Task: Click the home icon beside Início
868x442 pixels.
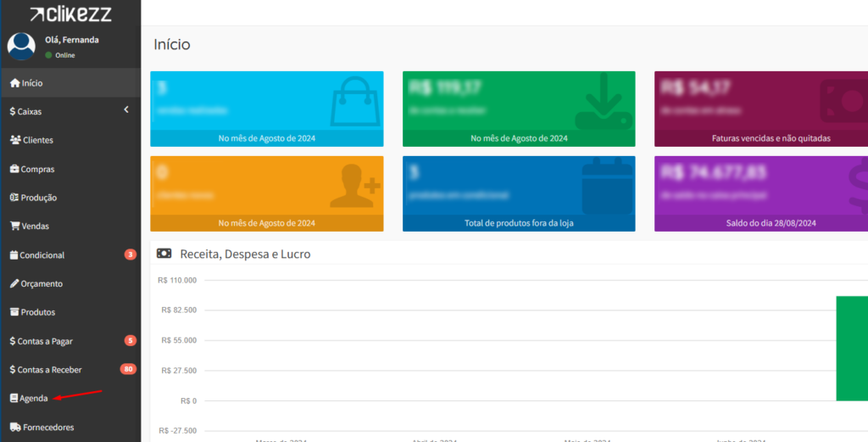Action: [14, 83]
